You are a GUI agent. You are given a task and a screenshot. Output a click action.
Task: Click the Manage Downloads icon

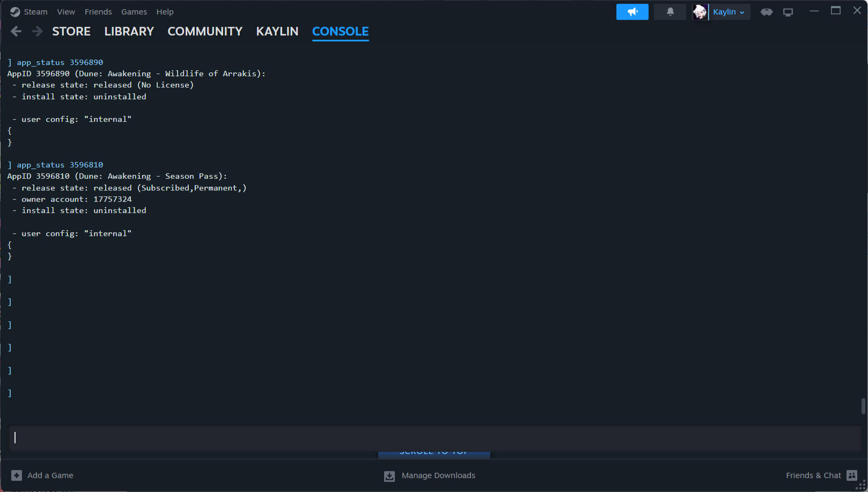click(389, 476)
